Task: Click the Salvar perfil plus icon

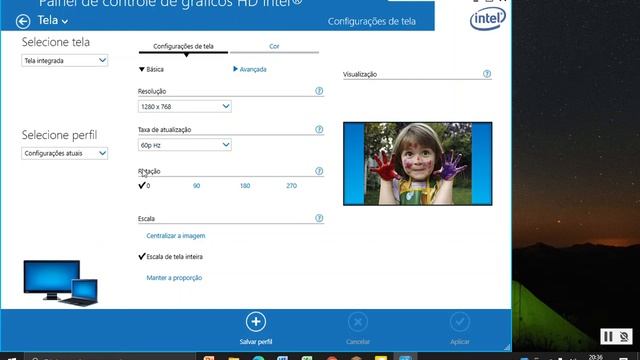Action: [256, 322]
